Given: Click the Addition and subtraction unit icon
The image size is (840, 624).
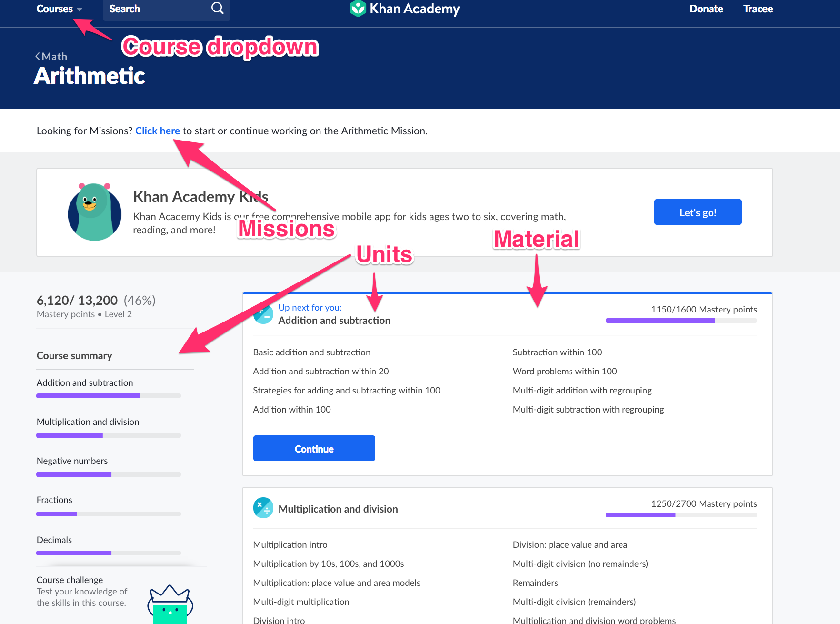Looking at the screenshot, I should (263, 314).
